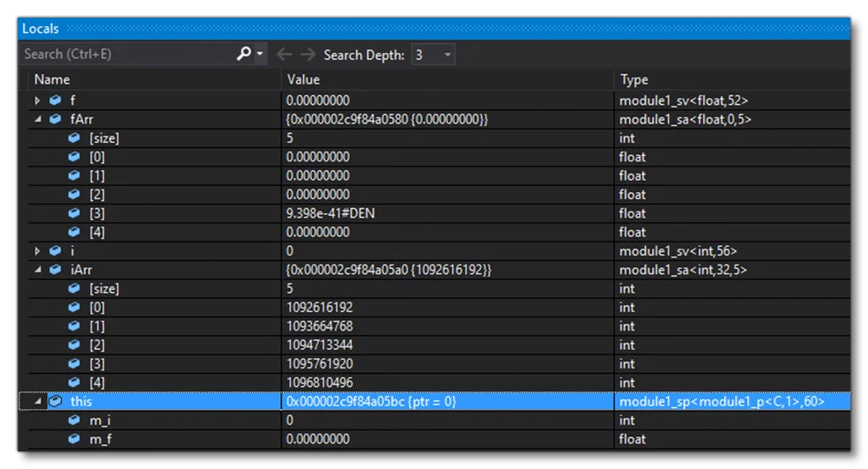Select type module1_sa<float,0,5>
The image size is (868, 469).
[686, 119]
